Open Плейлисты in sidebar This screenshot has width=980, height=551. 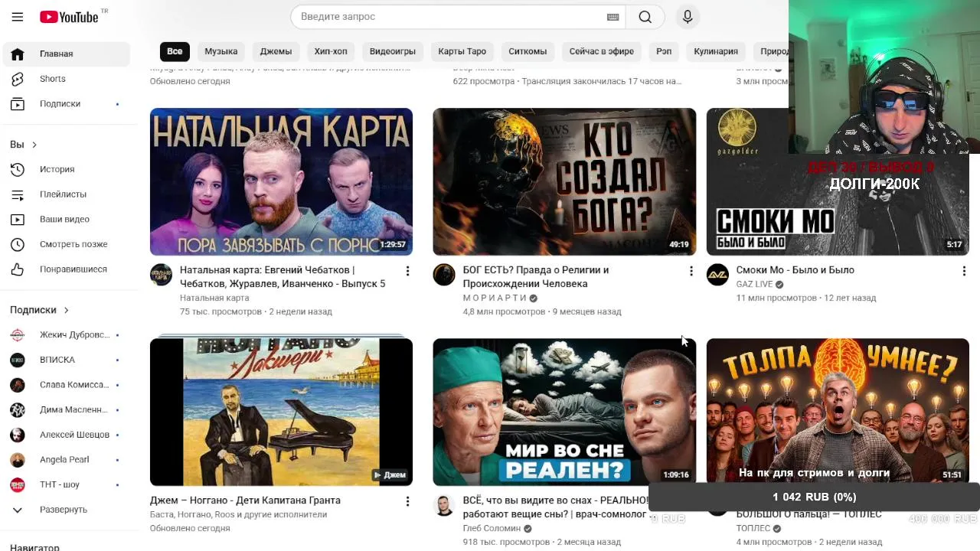(x=66, y=194)
